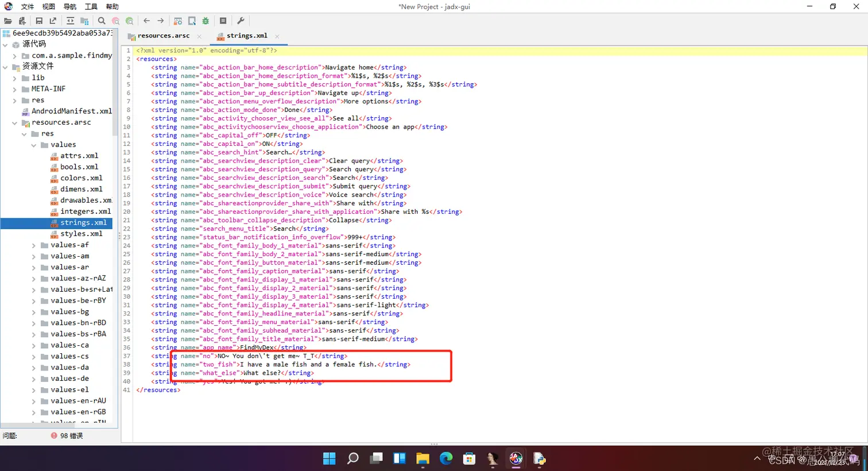Select the values-de folder
Image resolution: width=868 pixels, height=471 pixels.
pyautogui.click(x=69, y=379)
